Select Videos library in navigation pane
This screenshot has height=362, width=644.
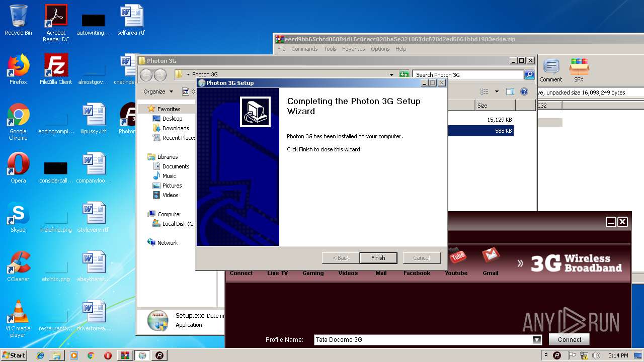(x=170, y=195)
